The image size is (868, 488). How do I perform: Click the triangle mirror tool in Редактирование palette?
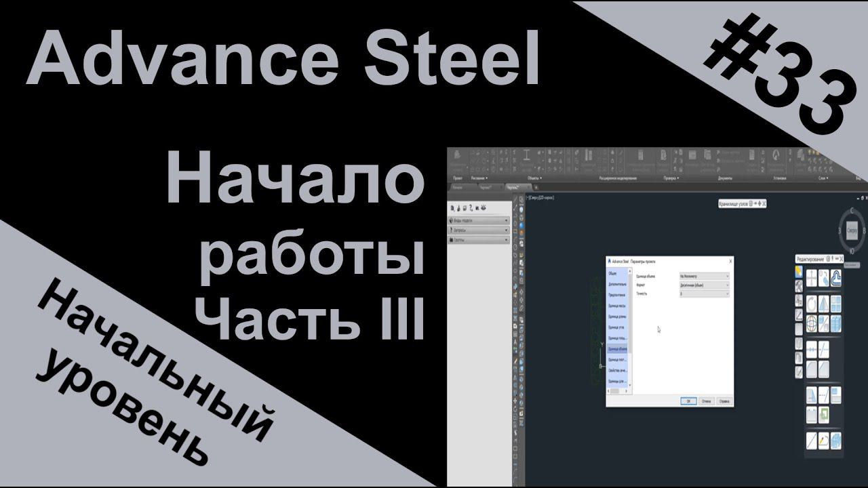tap(823, 303)
